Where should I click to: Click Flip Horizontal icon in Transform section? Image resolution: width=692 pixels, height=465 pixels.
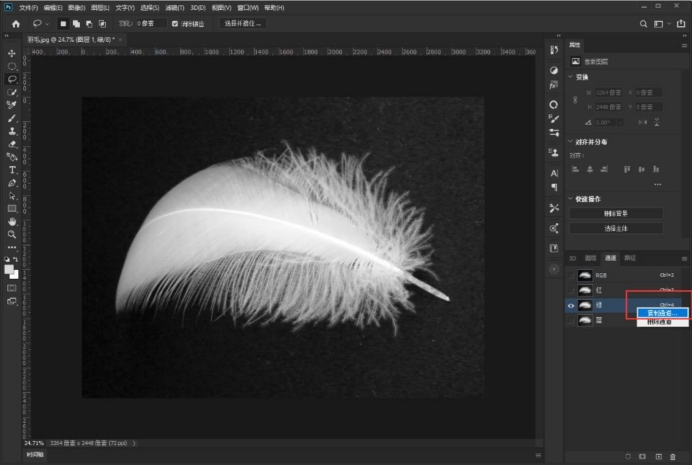pyautogui.click(x=643, y=122)
